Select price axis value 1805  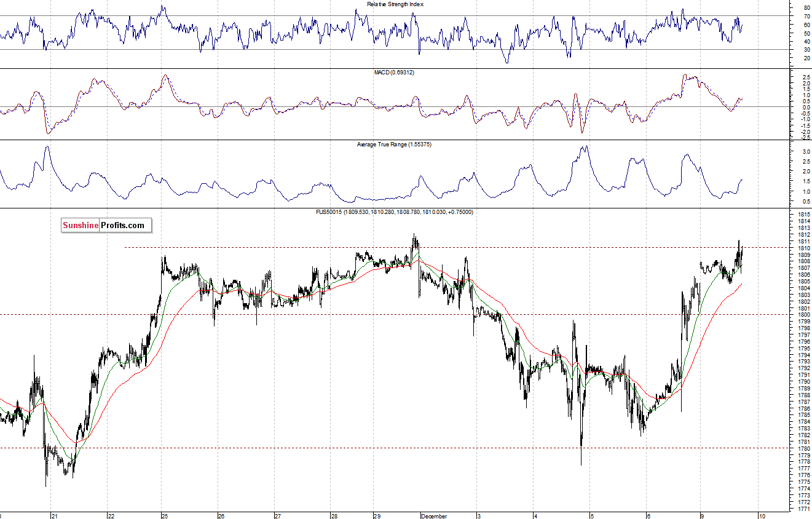803,281
